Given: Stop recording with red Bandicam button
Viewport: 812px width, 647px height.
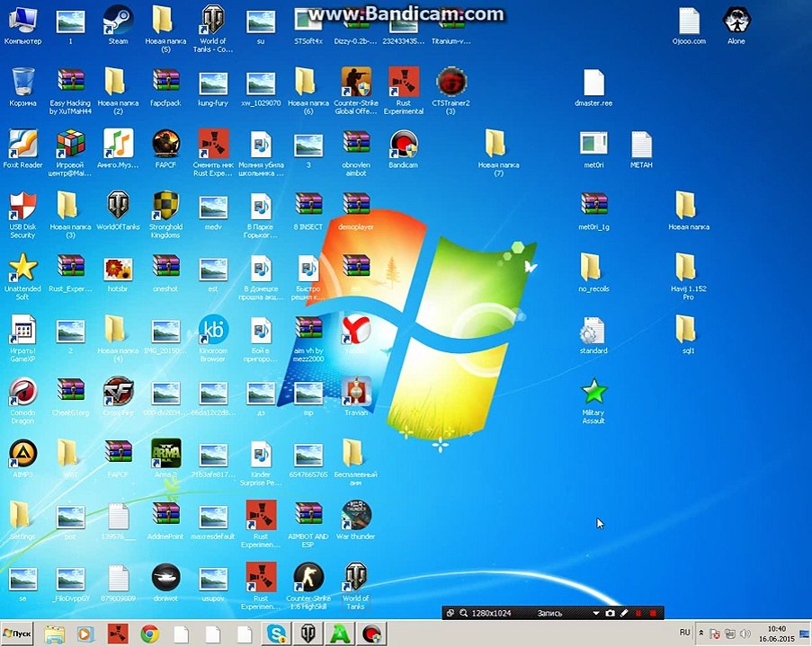Looking at the screenshot, I should (x=653, y=614).
